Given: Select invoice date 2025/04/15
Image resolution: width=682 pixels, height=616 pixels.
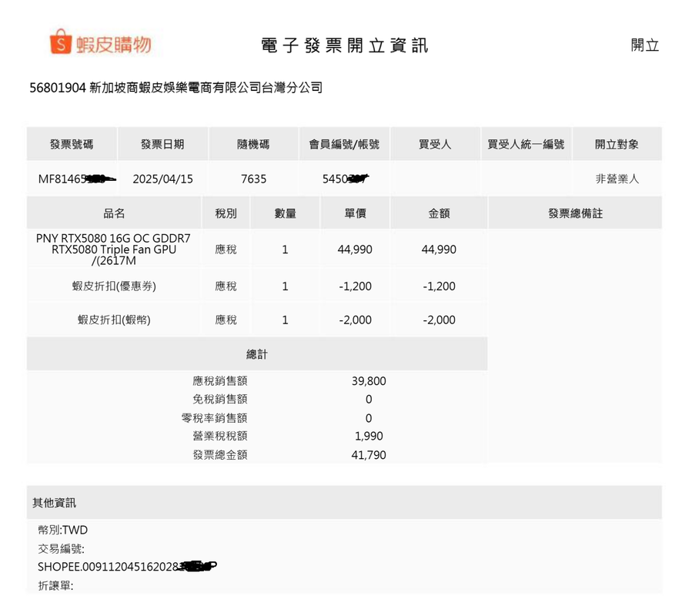Looking at the screenshot, I should 162,179.
